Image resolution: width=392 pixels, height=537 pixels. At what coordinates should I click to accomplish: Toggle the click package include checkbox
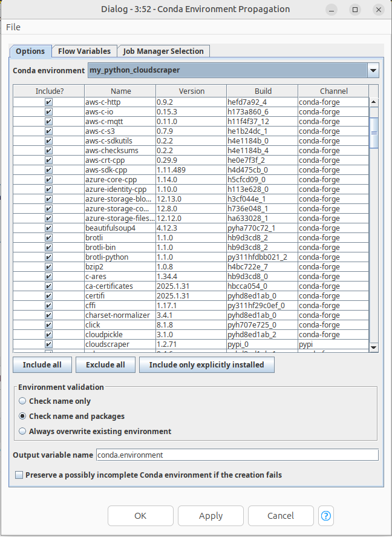coord(49,325)
